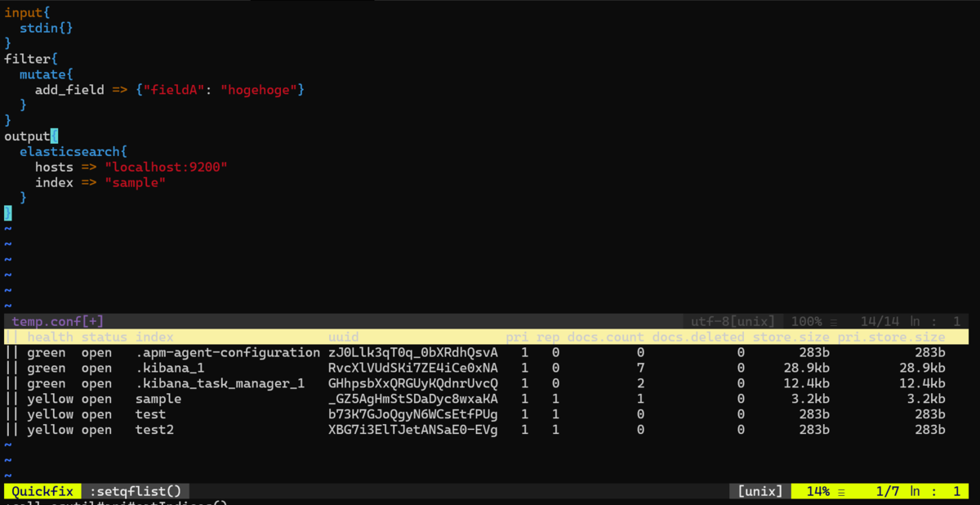Click the "hogehoge" string value
980x505 pixels.
(259, 90)
